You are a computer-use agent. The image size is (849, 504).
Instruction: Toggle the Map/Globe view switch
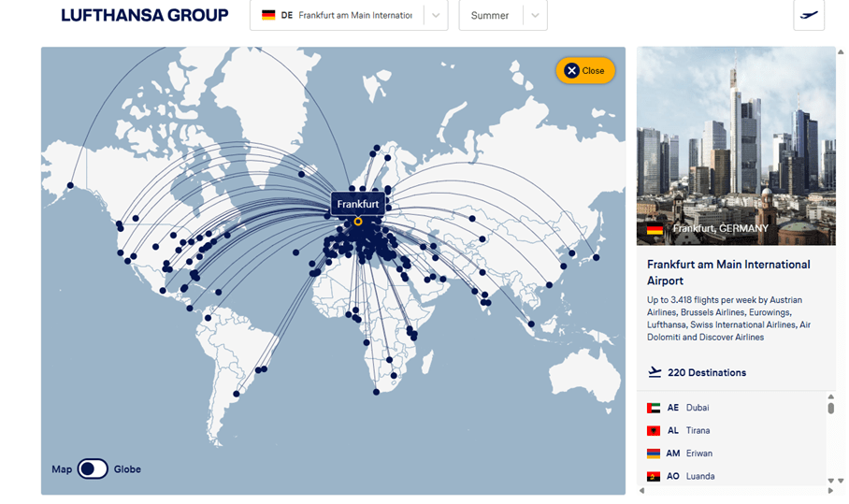pyautogui.click(x=93, y=468)
